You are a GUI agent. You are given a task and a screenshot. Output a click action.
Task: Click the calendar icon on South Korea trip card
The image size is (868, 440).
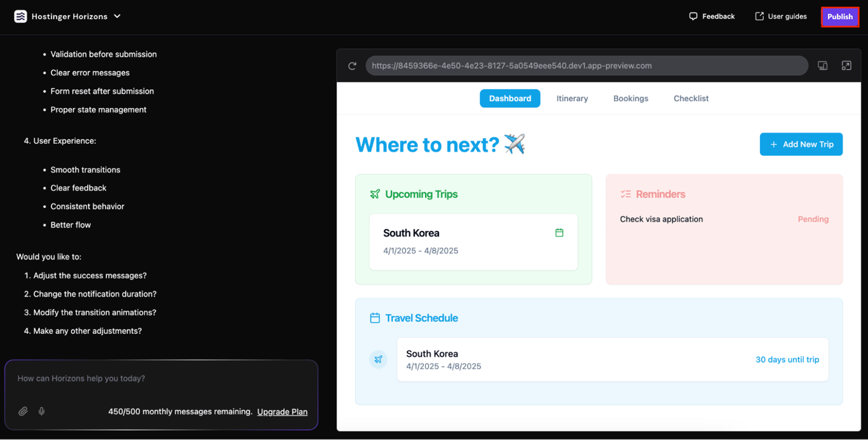click(x=559, y=233)
